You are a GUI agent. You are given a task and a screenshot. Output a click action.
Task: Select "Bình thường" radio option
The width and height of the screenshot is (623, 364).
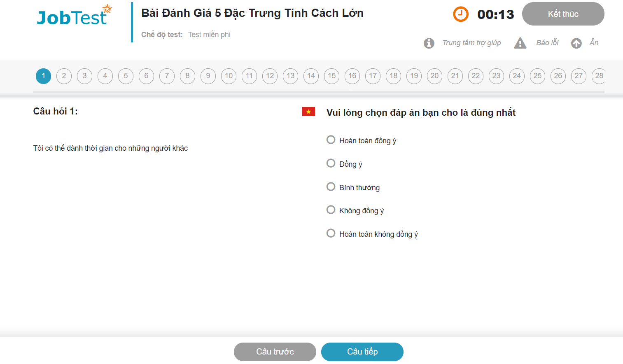pos(331,187)
